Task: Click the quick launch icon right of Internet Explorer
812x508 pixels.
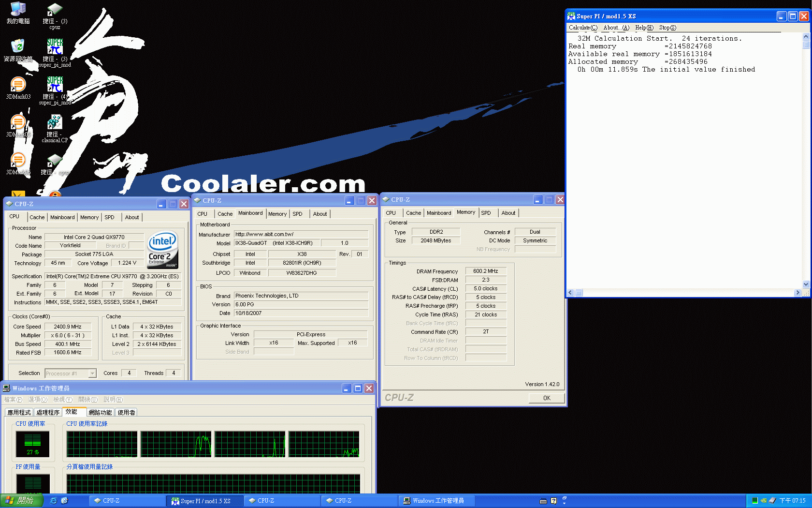Action: 64,501
